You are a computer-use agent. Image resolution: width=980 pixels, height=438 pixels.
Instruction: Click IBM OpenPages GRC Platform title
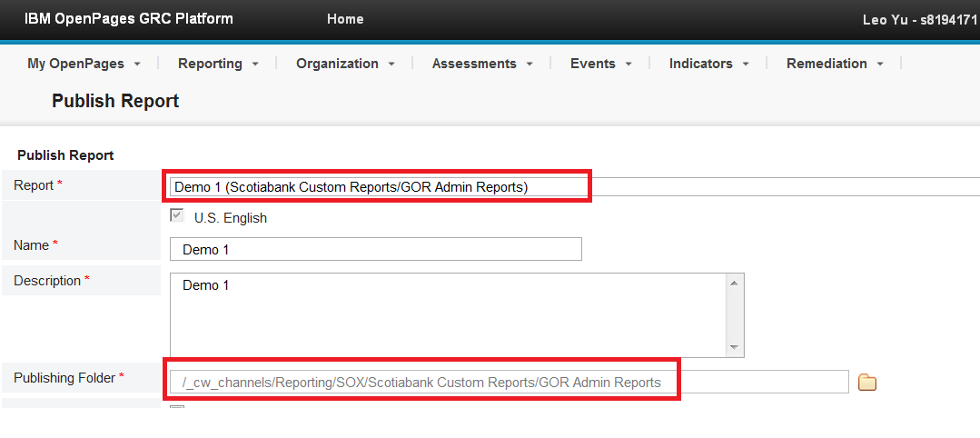pyautogui.click(x=129, y=19)
